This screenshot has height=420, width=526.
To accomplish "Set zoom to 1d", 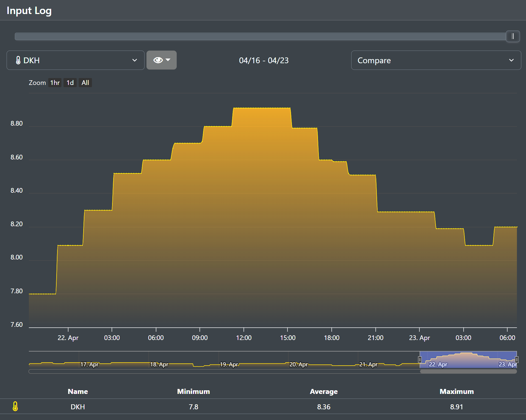I will [70, 83].
